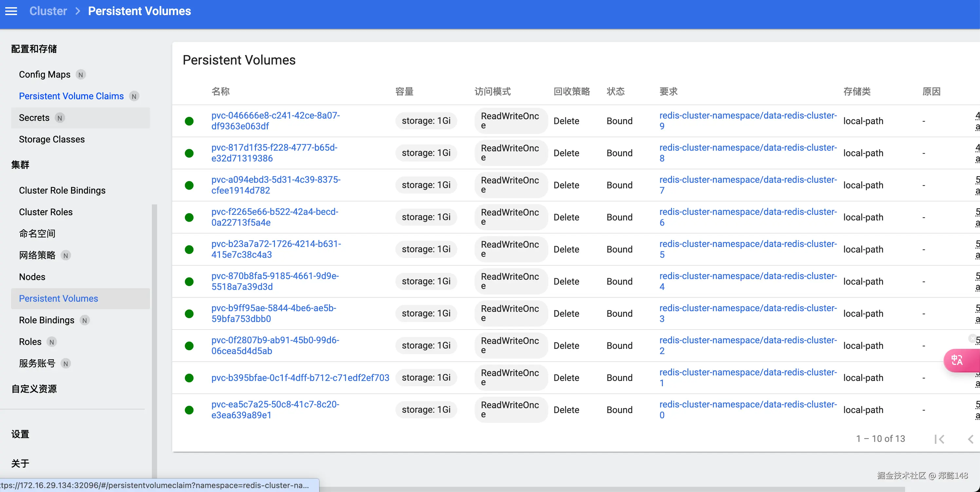Open Persistent Volume Claims in sidebar
This screenshot has width=980, height=492.
point(71,96)
